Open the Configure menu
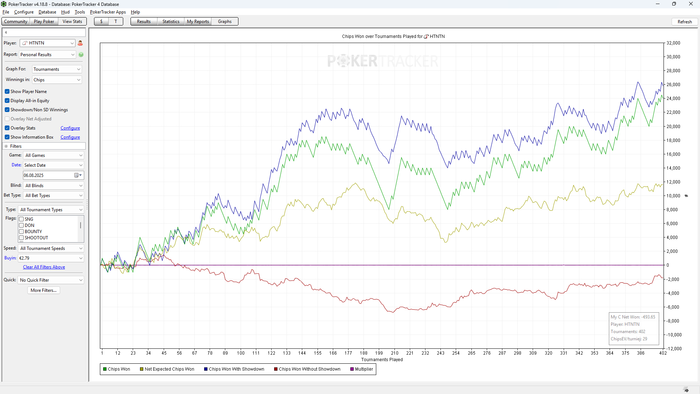This screenshot has height=394, width=700. point(24,12)
